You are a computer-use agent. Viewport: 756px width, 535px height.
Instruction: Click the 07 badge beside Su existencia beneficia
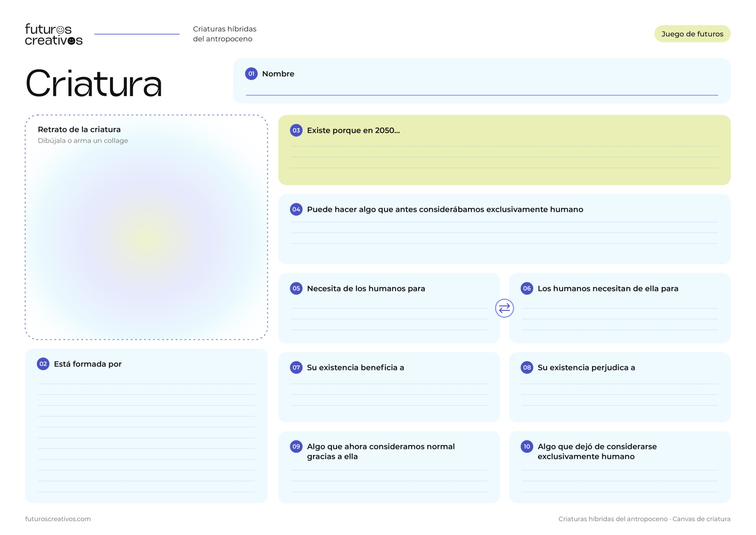[x=296, y=367]
